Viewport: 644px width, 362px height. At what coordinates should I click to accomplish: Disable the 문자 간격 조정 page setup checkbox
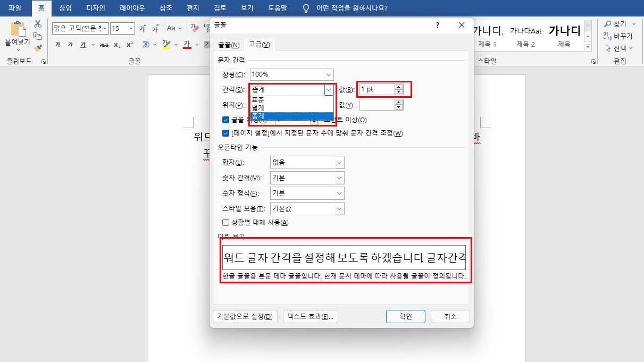(226, 133)
